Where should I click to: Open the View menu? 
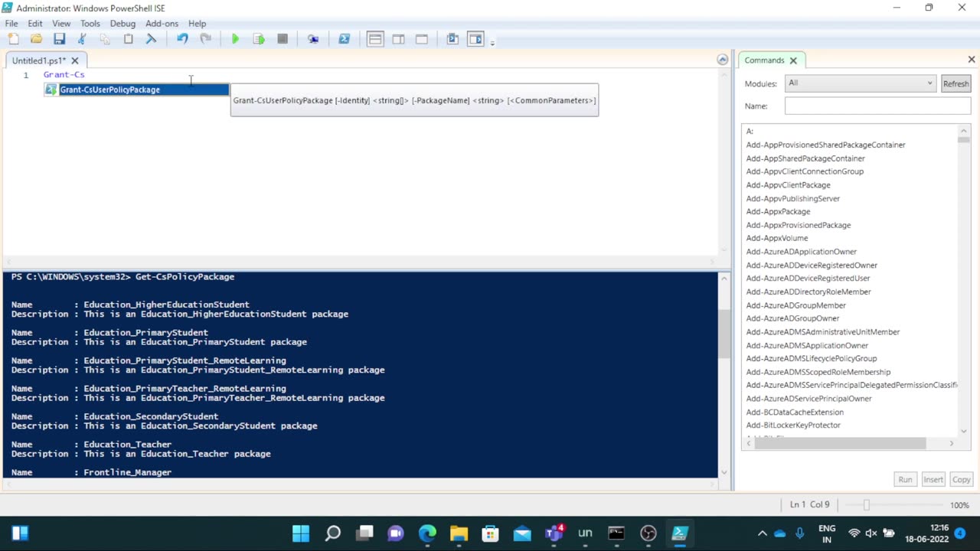[61, 24]
